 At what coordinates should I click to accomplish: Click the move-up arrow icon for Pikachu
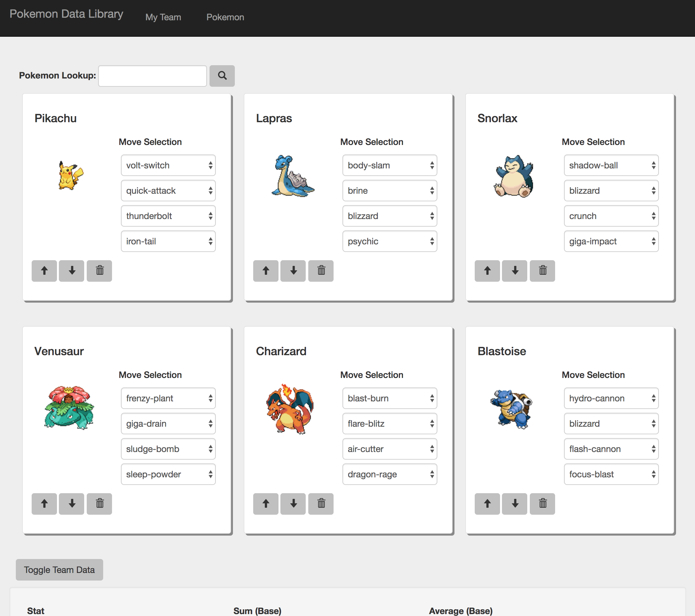pyautogui.click(x=45, y=271)
